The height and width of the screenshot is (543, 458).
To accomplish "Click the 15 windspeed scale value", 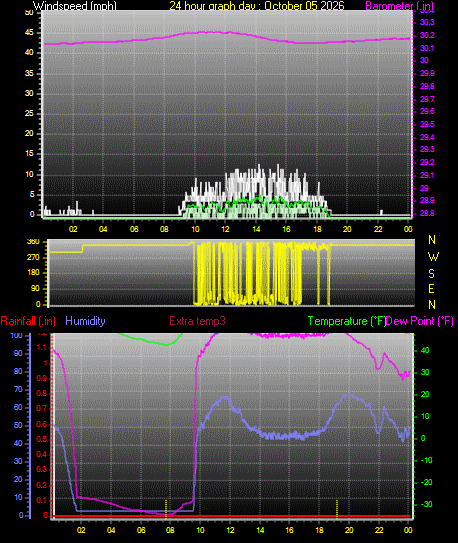I will pyautogui.click(x=29, y=153).
